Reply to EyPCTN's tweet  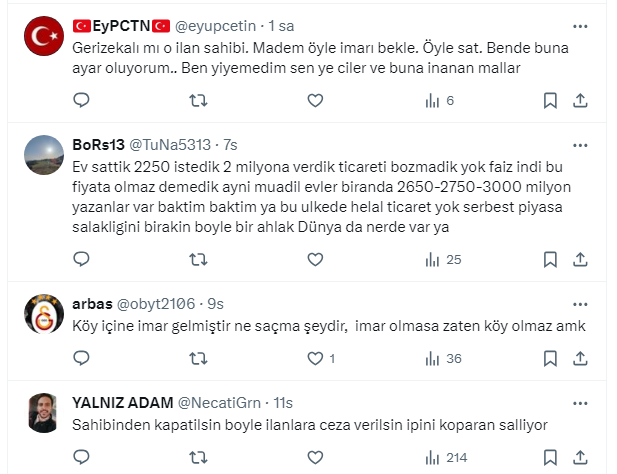pyautogui.click(x=82, y=100)
